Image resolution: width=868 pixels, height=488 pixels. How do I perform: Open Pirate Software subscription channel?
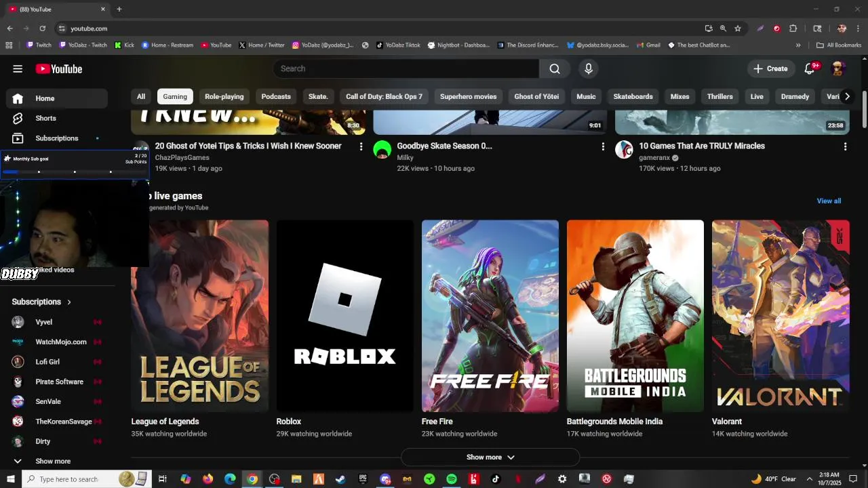[57, 382]
